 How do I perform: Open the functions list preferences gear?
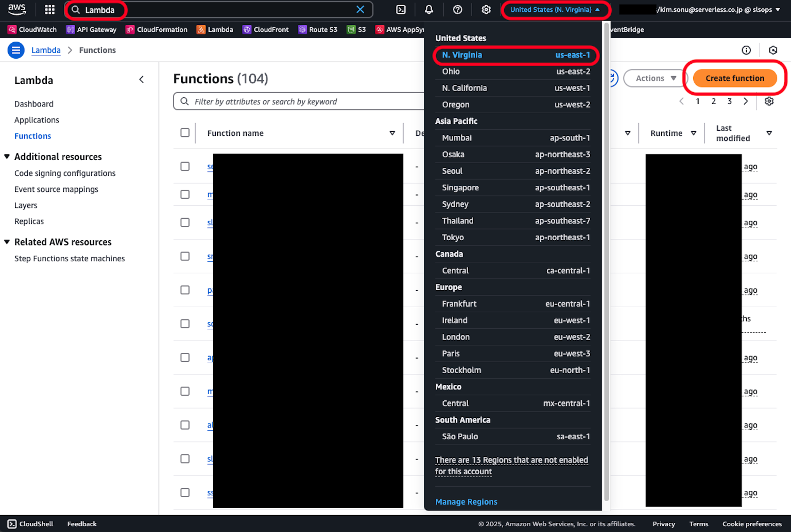tap(769, 101)
